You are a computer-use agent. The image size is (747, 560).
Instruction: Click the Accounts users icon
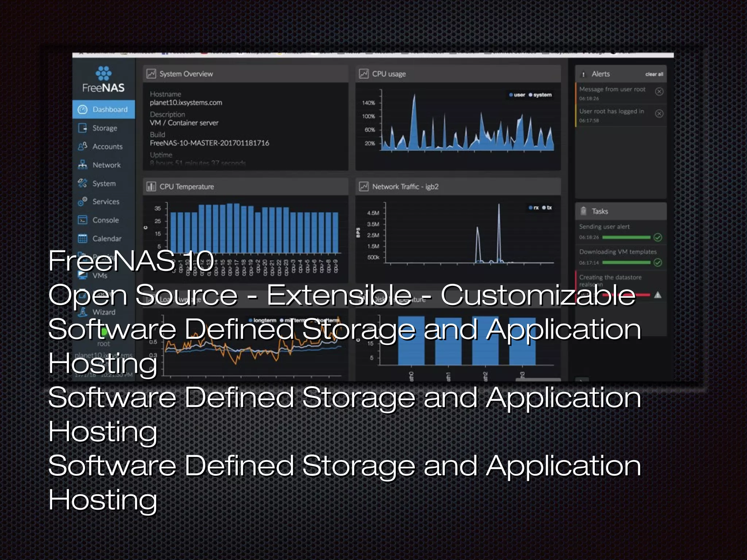click(83, 146)
